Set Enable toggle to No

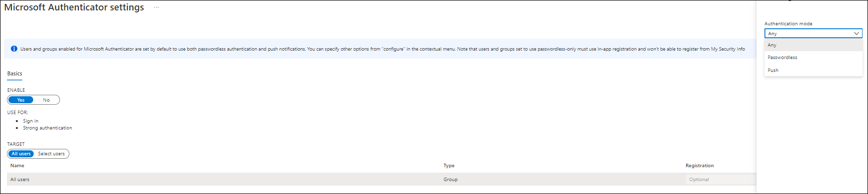(x=46, y=100)
